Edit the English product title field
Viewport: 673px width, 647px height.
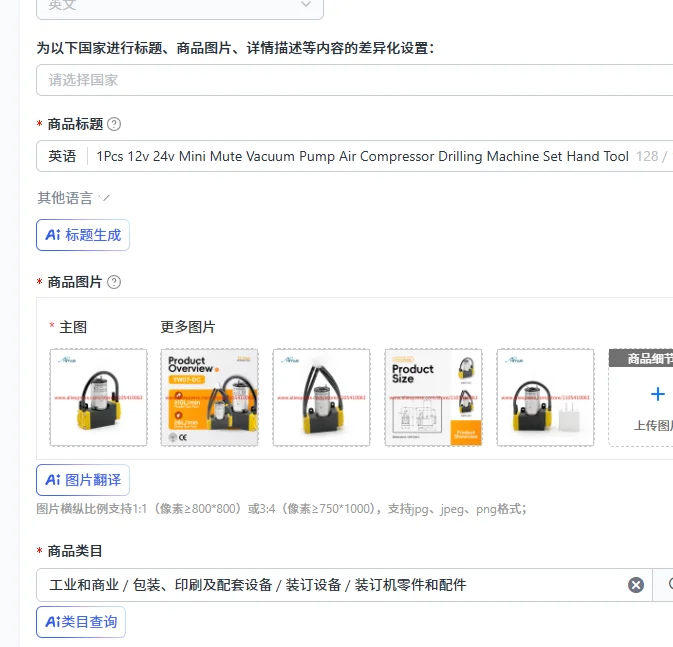(x=363, y=156)
